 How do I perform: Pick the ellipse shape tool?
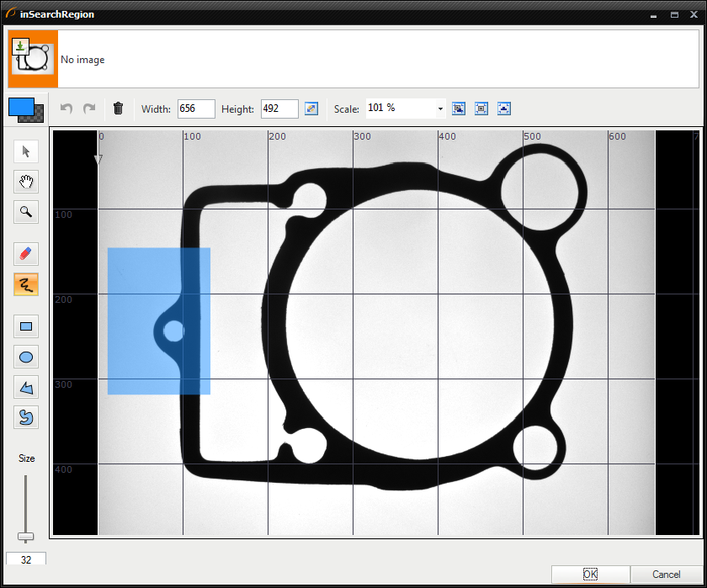pos(26,357)
